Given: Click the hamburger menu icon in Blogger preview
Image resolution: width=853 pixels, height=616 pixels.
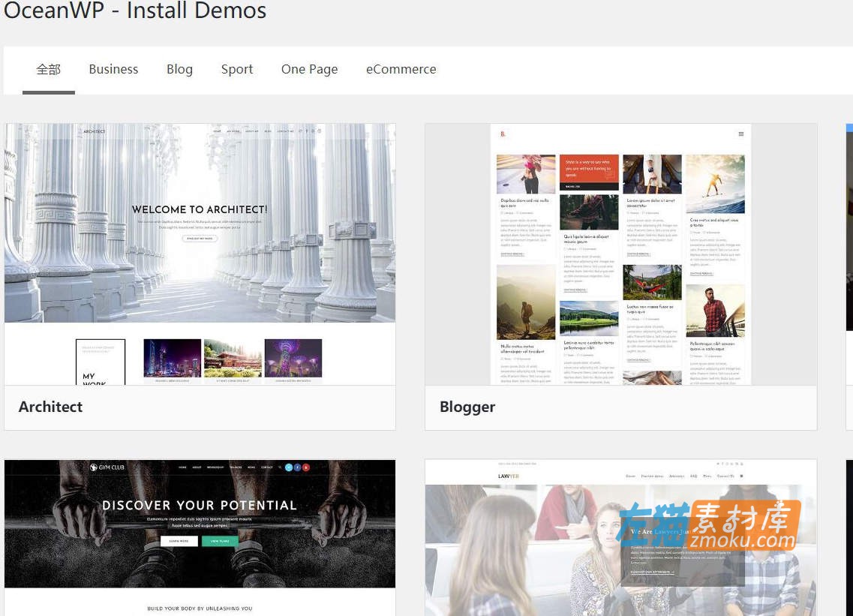Looking at the screenshot, I should (741, 134).
